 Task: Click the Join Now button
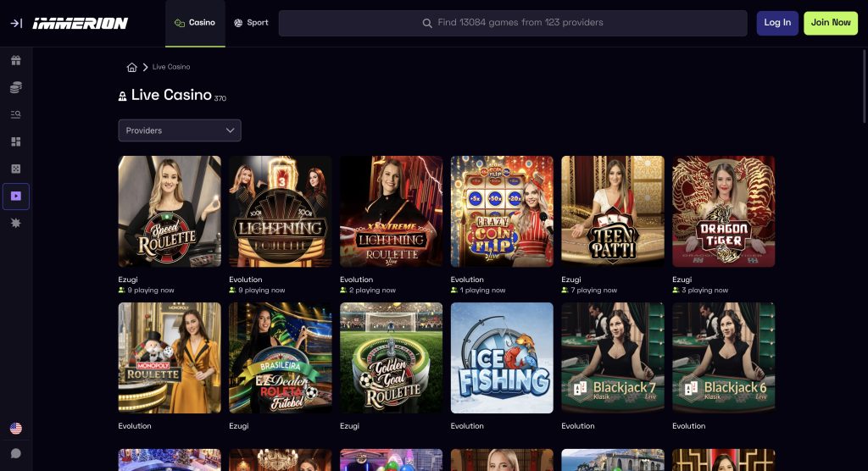click(831, 23)
